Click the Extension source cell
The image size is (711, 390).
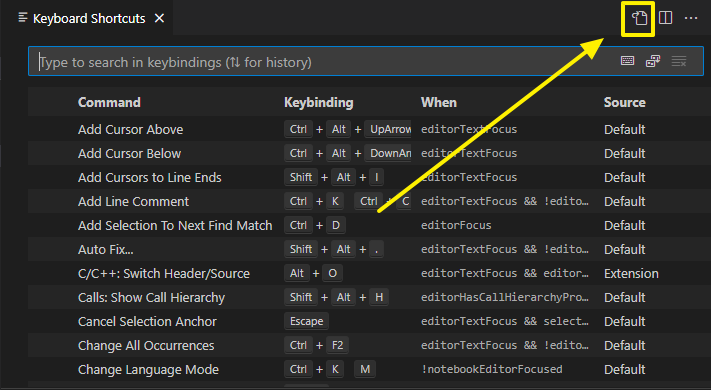(631, 273)
